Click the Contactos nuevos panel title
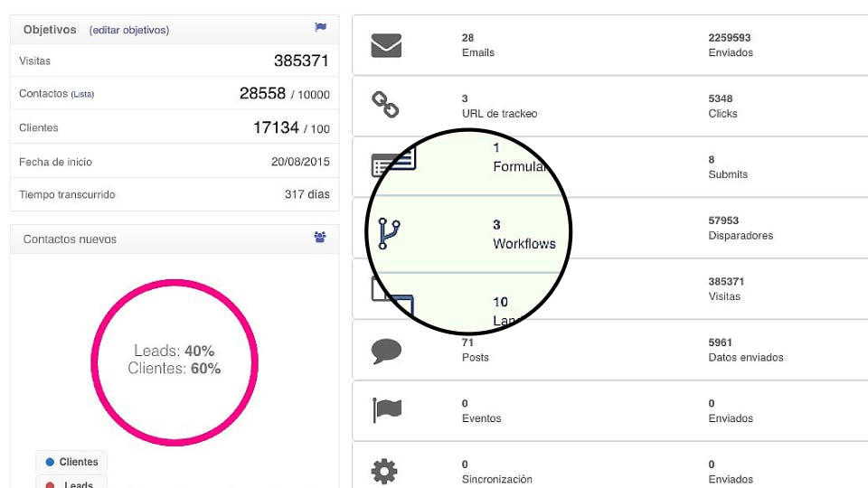This screenshot has width=868, height=488. click(x=70, y=239)
